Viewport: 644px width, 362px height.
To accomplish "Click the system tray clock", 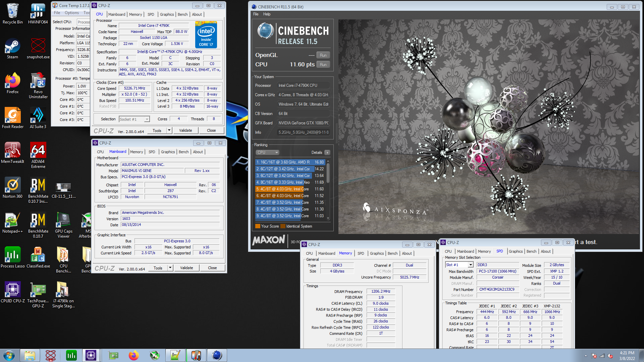I will pos(627,356).
